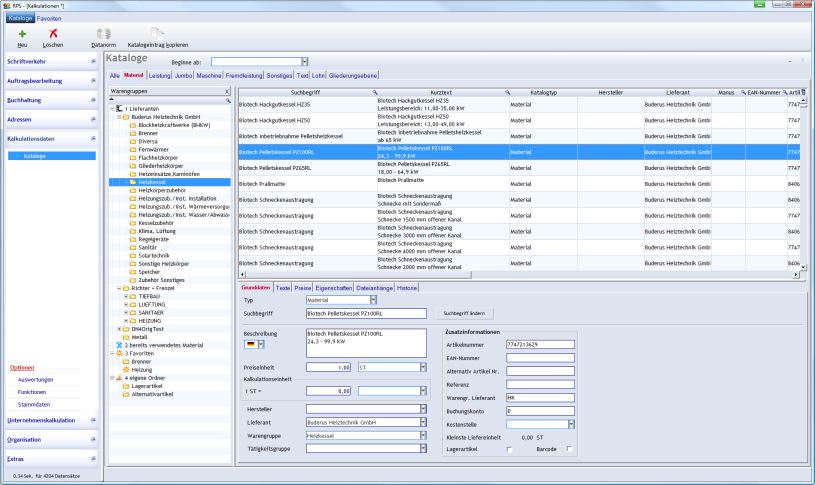815x485 pixels.
Task: Switch to the Maschine catalog tab
Action: click(x=209, y=75)
